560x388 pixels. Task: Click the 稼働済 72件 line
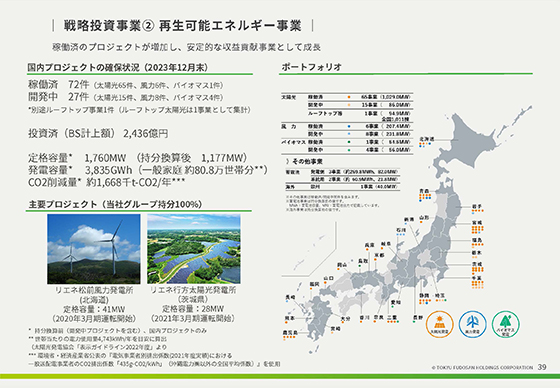[x=126, y=85]
